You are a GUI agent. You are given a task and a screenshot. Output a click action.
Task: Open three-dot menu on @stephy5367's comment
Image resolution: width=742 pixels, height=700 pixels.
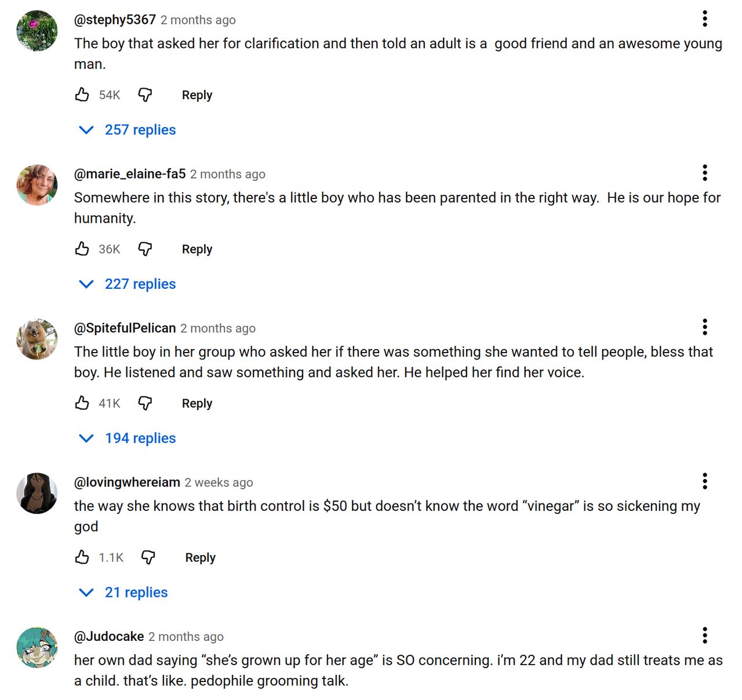[x=705, y=19]
